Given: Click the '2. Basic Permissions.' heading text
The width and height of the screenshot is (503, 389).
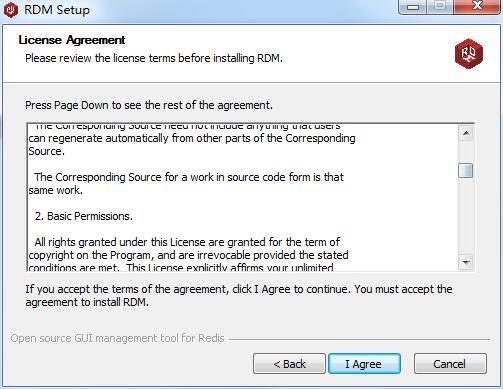Looking at the screenshot, I should tap(84, 216).
